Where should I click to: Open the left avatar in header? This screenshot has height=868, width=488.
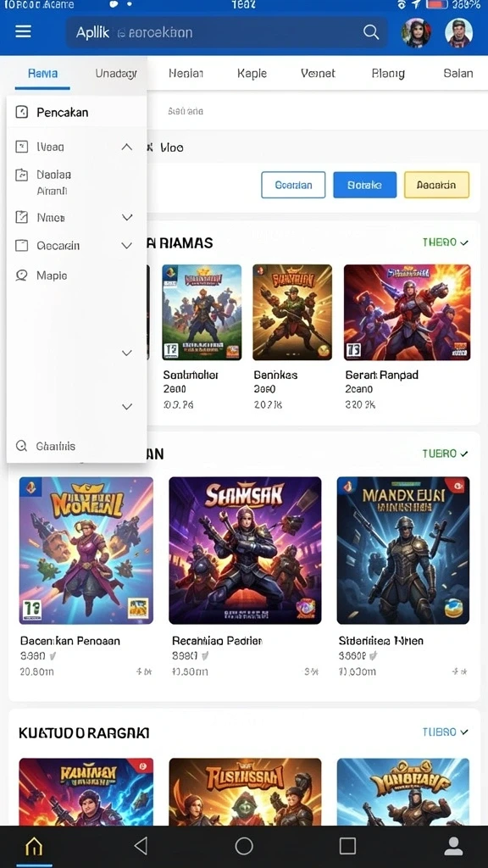(416, 33)
